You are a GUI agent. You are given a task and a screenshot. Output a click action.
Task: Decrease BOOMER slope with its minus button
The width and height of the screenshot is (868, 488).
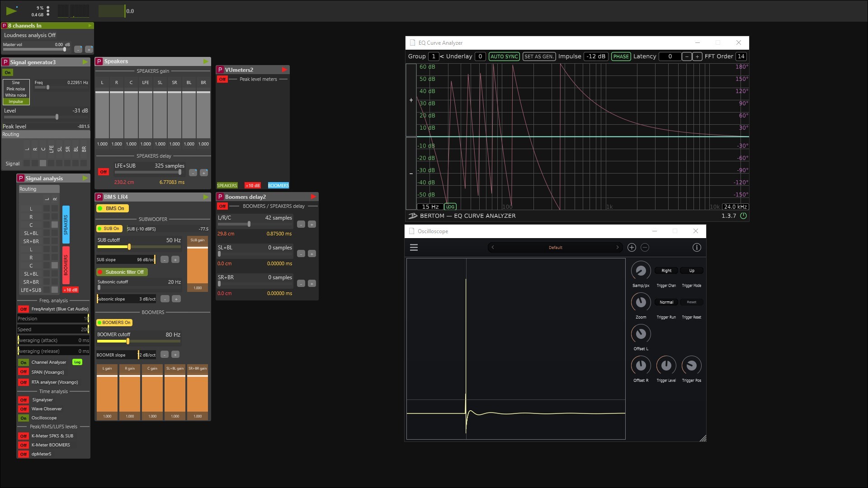165,355
